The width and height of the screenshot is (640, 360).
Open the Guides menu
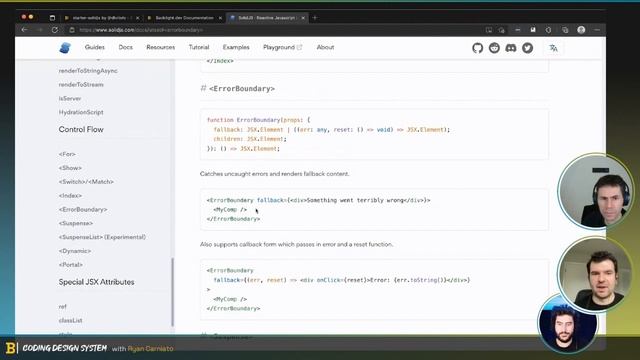click(x=95, y=47)
